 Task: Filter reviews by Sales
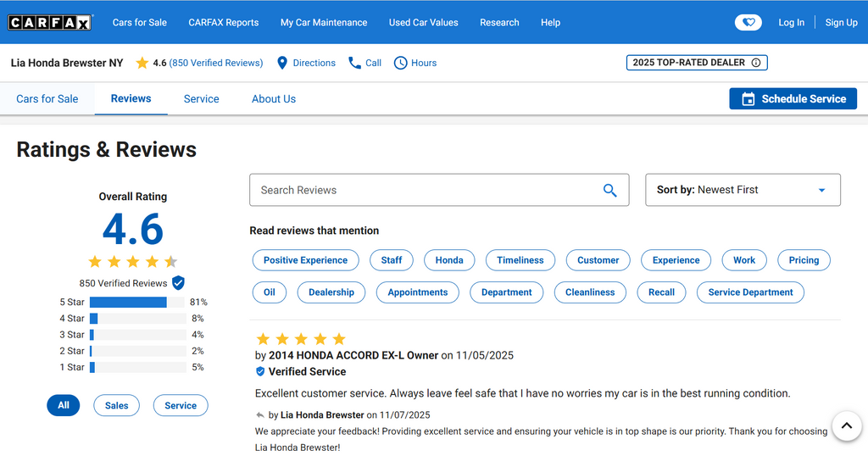[x=116, y=405]
